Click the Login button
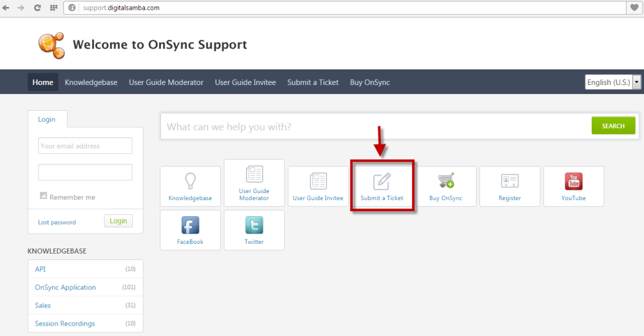Screen dimensions: 644x336 pyautogui.click(x=118, y=221)
